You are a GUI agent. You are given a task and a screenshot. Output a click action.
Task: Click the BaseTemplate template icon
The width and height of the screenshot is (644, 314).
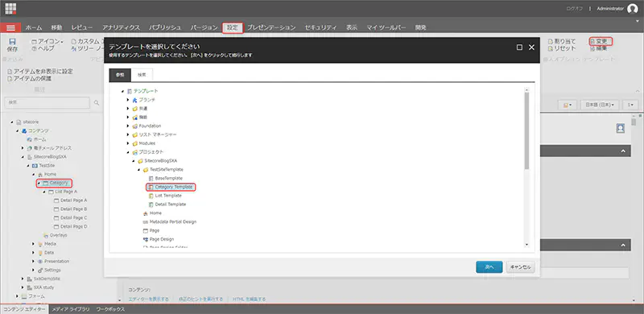tap(151, 179)
